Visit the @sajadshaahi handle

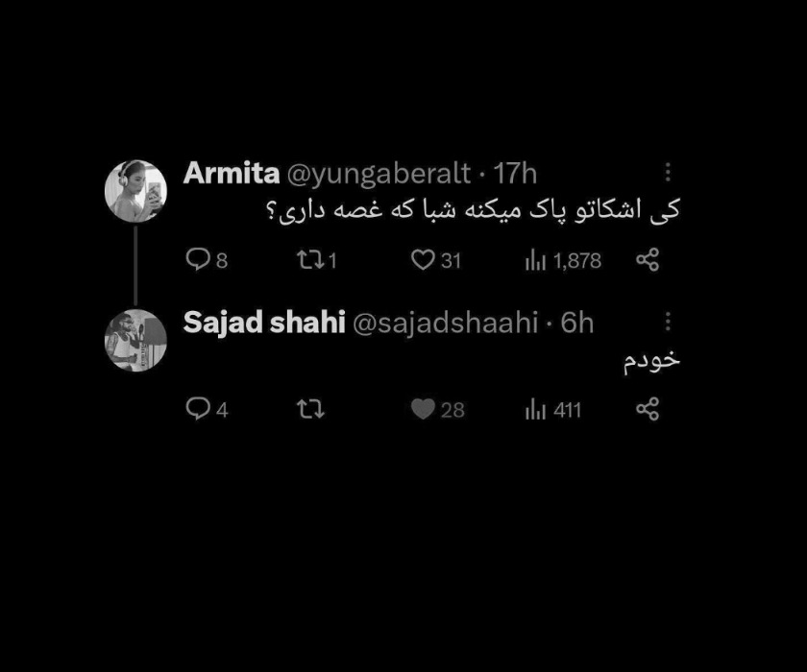coord(446,324)
